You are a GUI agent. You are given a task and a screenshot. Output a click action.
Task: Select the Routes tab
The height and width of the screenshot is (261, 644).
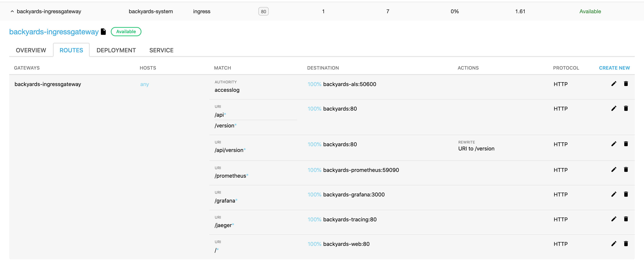point(71,50)
